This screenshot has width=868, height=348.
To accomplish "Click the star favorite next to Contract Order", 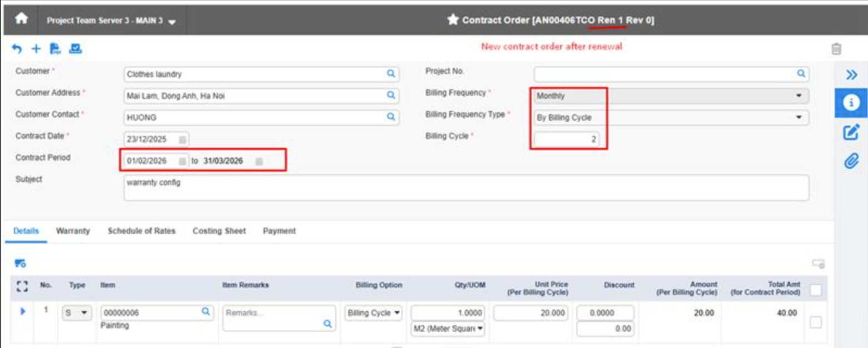I will (452, 20).
